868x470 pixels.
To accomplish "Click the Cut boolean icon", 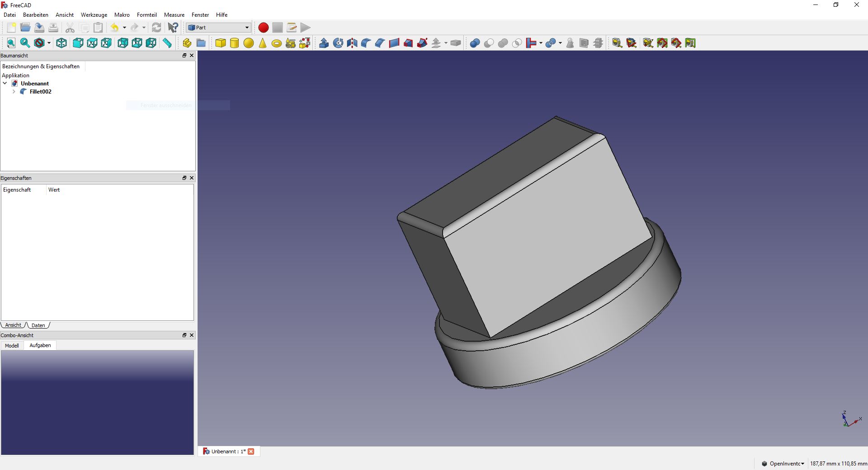I will [489, 43].
